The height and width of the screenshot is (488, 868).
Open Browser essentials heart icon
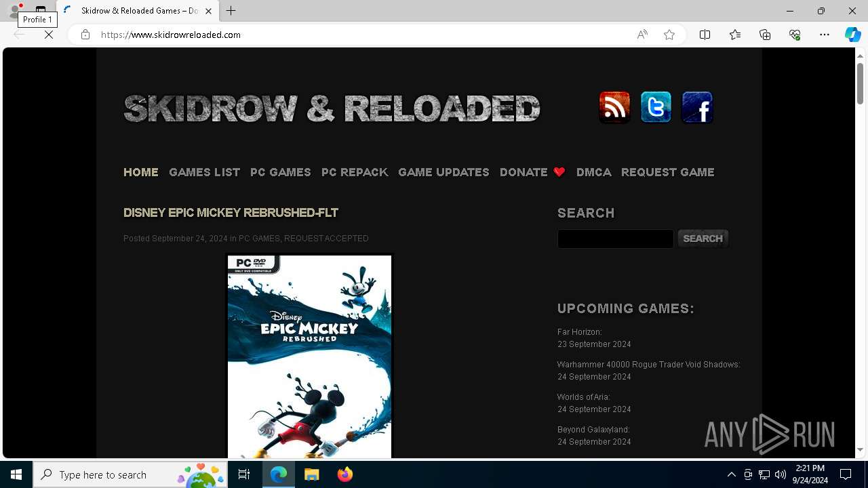coord(795,35)
